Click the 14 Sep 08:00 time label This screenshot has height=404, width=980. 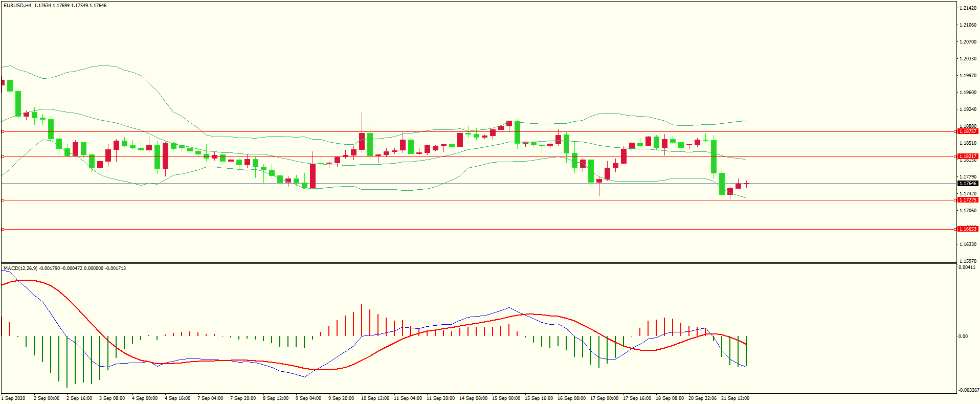473,398
